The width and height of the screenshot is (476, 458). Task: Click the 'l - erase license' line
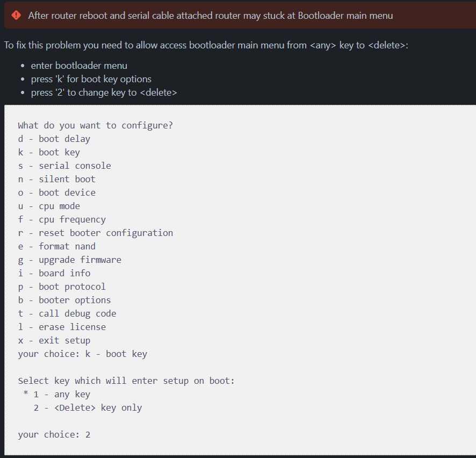click(x=62, y=327)
